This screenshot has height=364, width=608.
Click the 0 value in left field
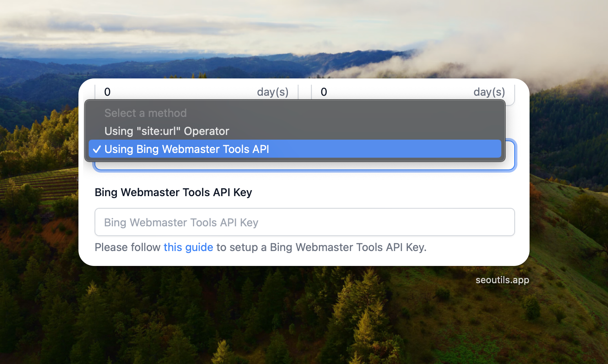107,92
